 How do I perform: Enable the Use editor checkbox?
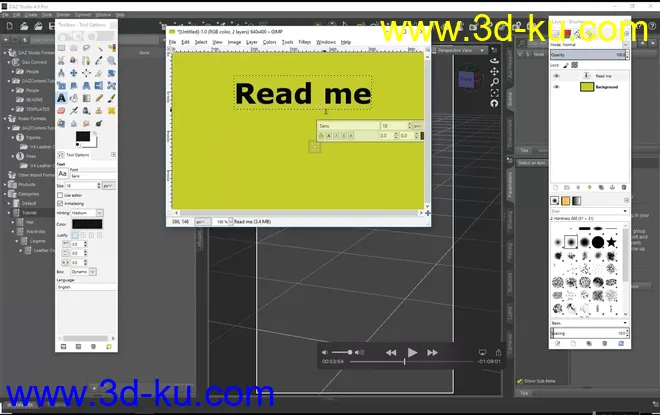(60, 194)
